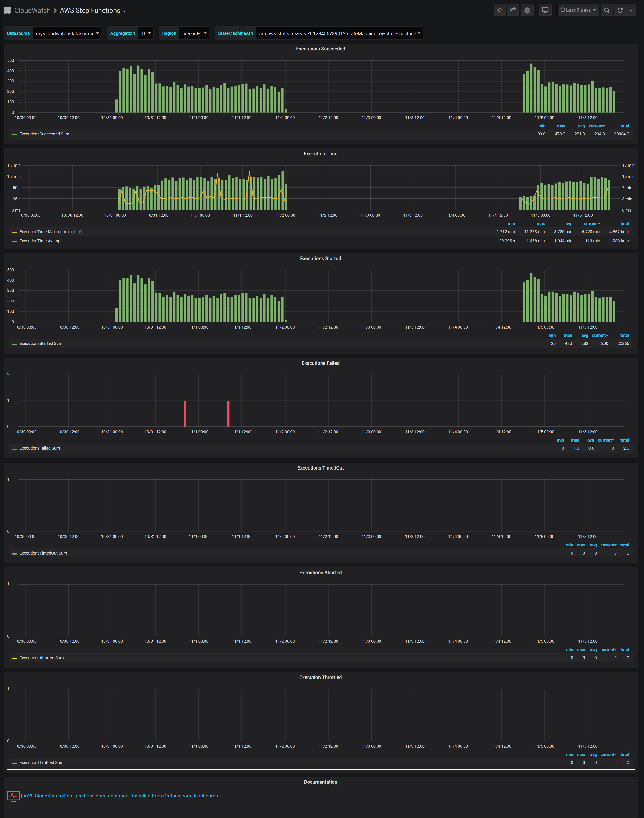This screenshot has width=644, height=818.
Task: Open the share dashboard icon
Action: click(513, 10)
